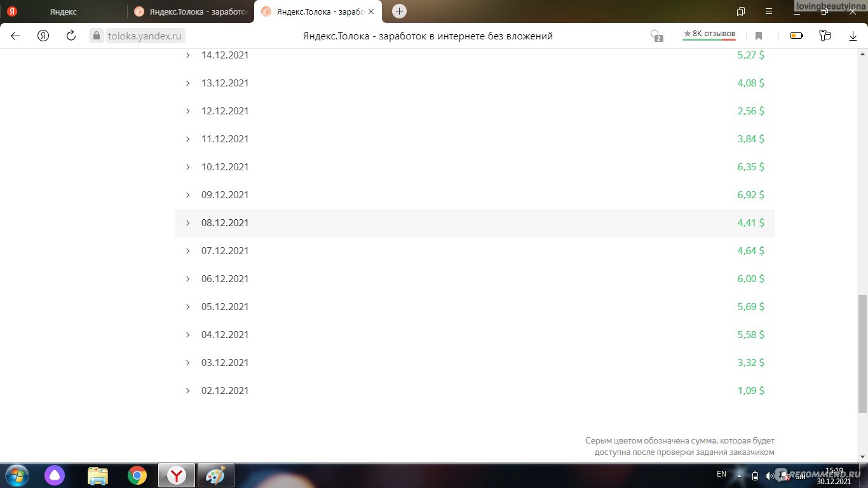
Task: Expand the 03.12.2021 earnings row
Action: click(475, 363)
